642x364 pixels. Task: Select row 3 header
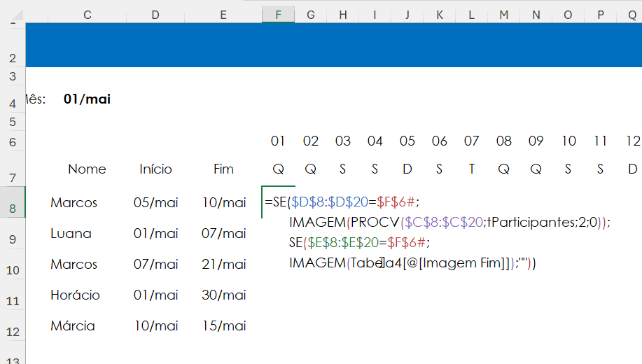point(13,76)
